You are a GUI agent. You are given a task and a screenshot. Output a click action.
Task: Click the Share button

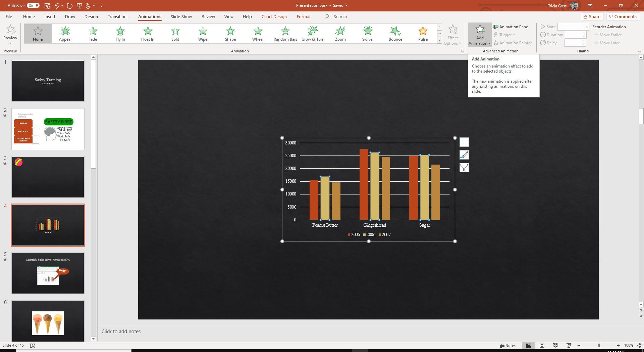coord(592,16)
